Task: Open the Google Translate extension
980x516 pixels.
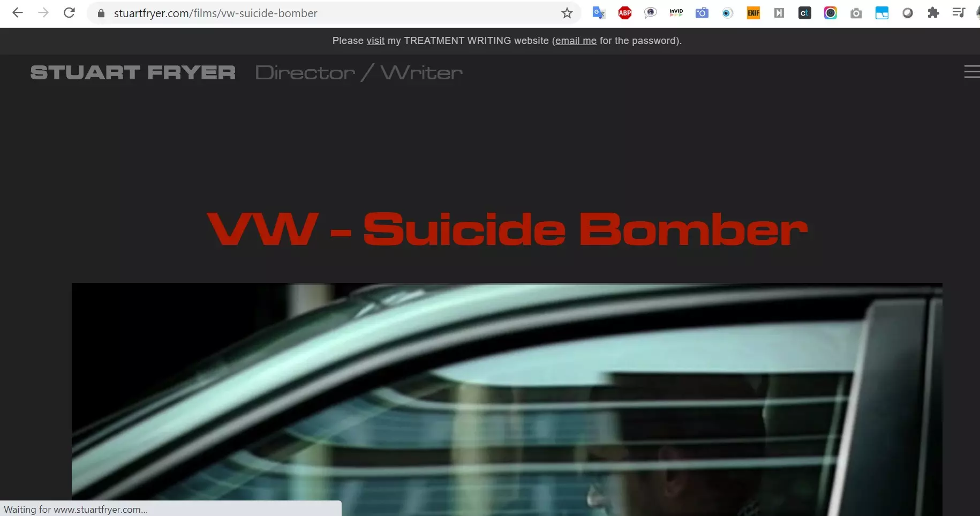Action: pyautogui.click(x=599, y=13)
